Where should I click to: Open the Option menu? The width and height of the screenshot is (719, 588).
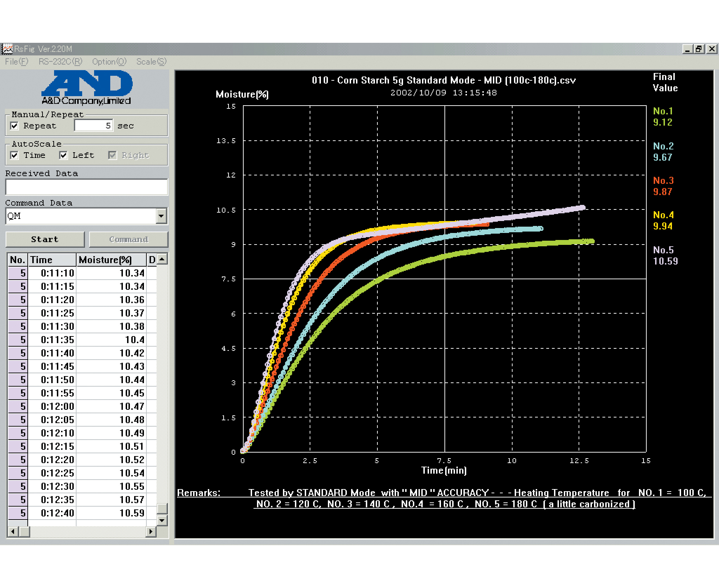point(109,62)
